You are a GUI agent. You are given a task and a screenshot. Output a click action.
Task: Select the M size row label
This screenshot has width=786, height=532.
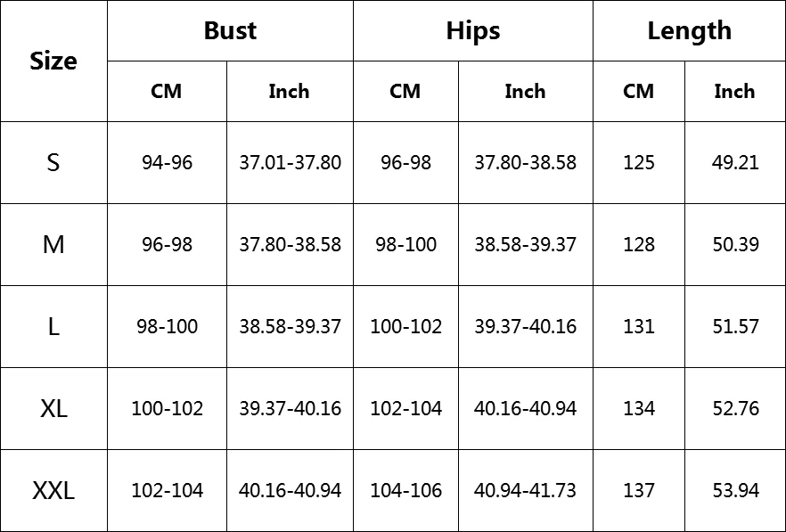click(53, 244)
